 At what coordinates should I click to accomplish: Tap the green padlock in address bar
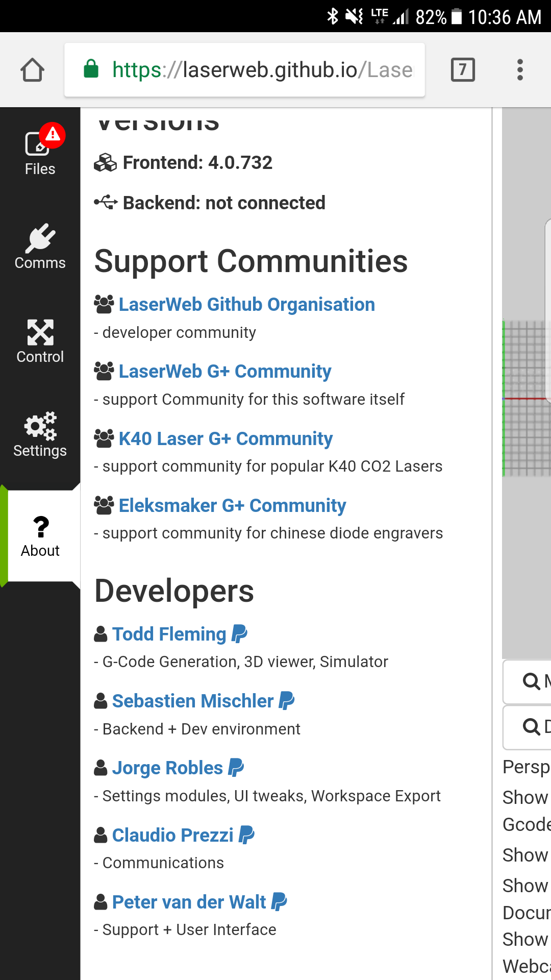91,69
